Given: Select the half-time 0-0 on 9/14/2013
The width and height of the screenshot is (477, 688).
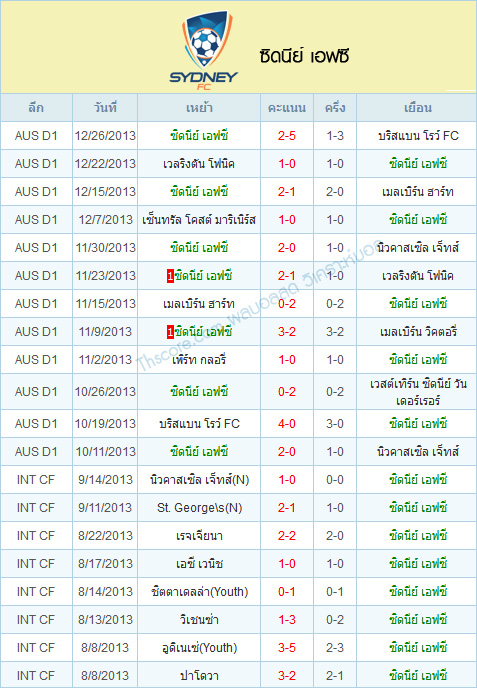Looking at the screenshot, I should pos(335,480).
